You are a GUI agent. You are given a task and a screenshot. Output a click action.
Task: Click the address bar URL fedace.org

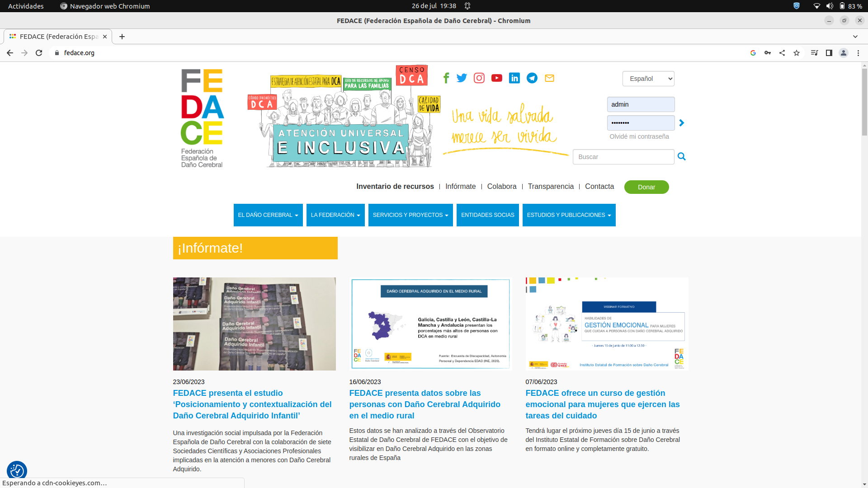pos(79,53)
